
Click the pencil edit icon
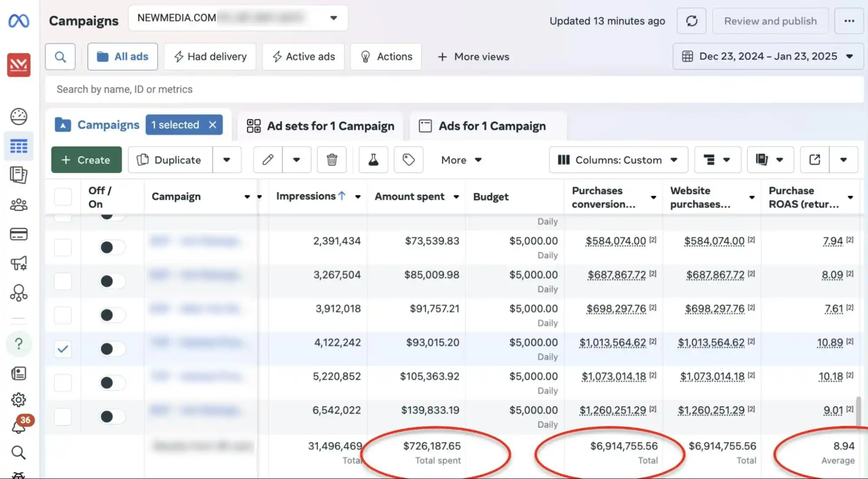click(268, 160)
